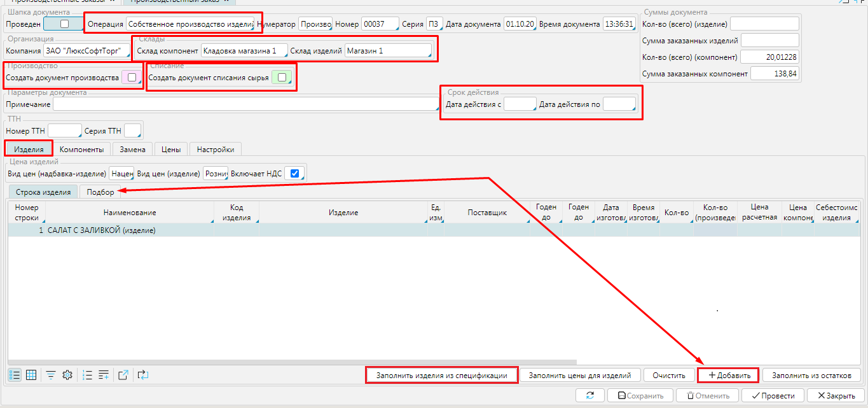Switch table to grid view icon
868x408 pixels.
tap(31, 375)
